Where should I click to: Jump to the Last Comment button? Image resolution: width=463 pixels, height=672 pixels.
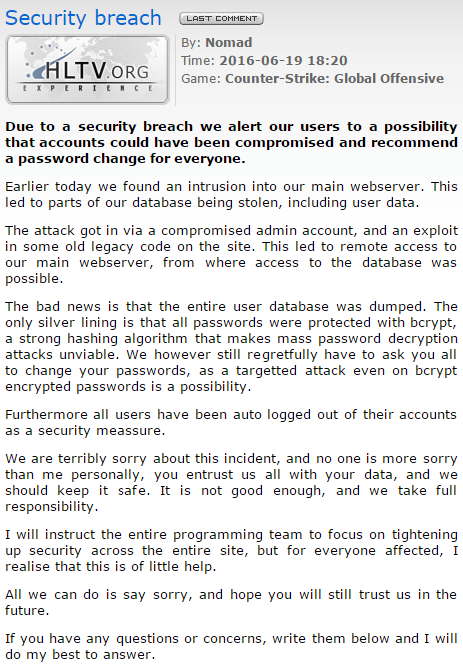pyautogui.click(x=221, y=18)
